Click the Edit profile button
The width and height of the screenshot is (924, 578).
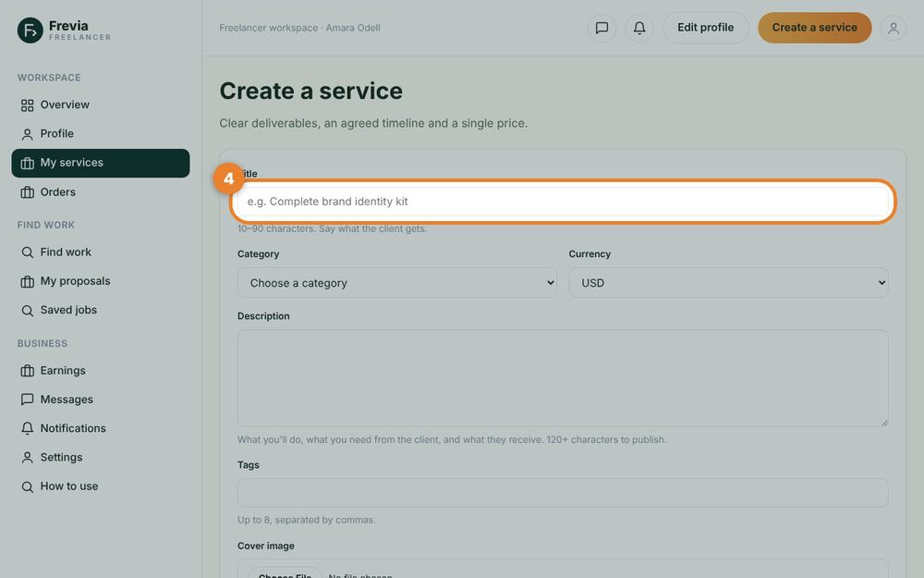pos(705,28)
